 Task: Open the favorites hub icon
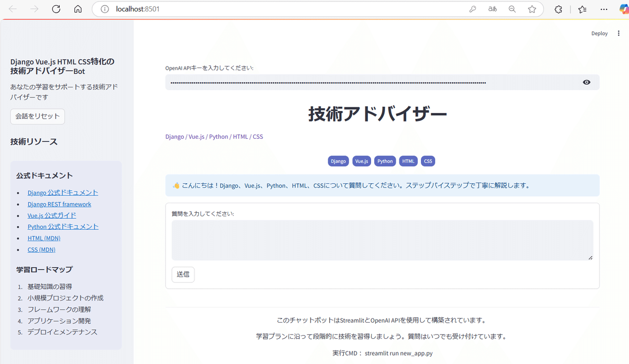tap(582, 9)
